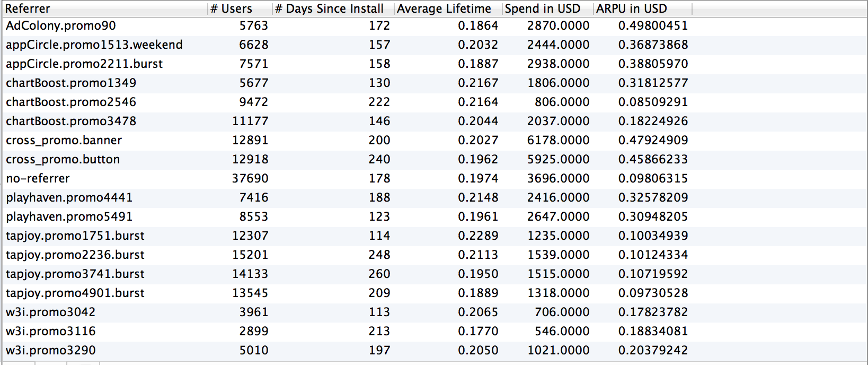Click the days since install value 113
The width and height of the screenshot is (868, 365).
[379, 312]
